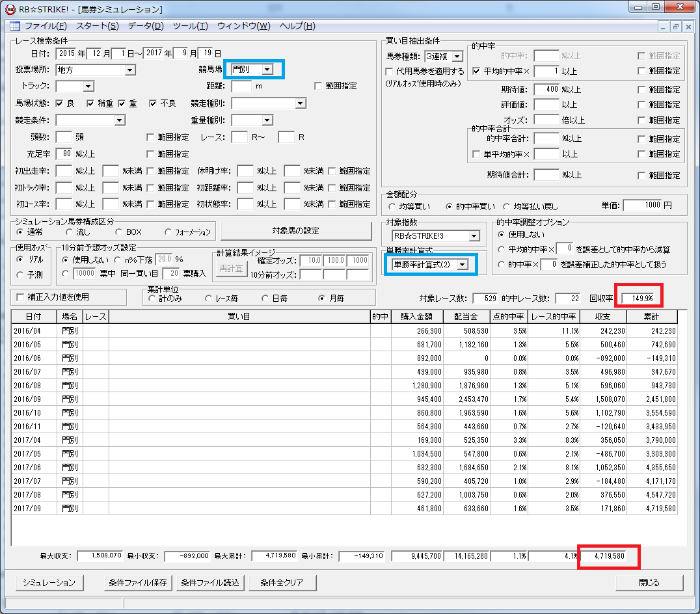
Task: Expand the 対象指数 dropdown RB☆STRIKE!3
Action: point(474,236)
